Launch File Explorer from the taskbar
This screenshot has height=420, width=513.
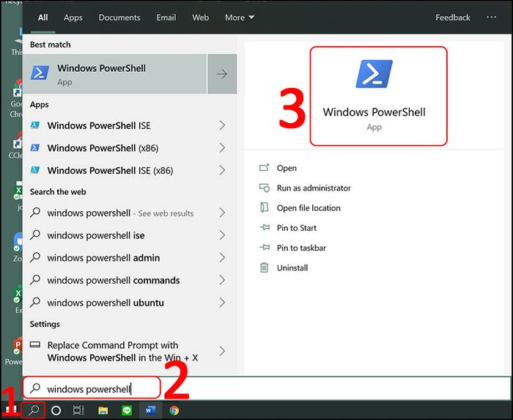pos(103,410)
